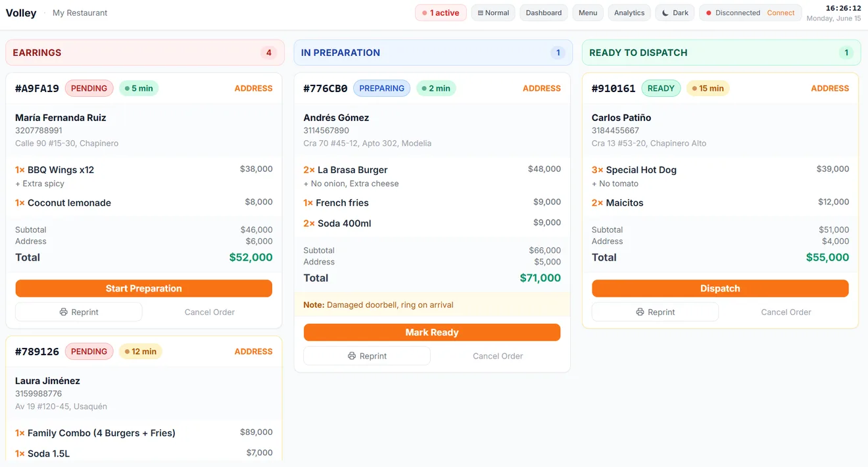Click the printer icon on order #A9FA19 Reprint
Viewport: 868px width, 467px height.
[x=64, y=312]
